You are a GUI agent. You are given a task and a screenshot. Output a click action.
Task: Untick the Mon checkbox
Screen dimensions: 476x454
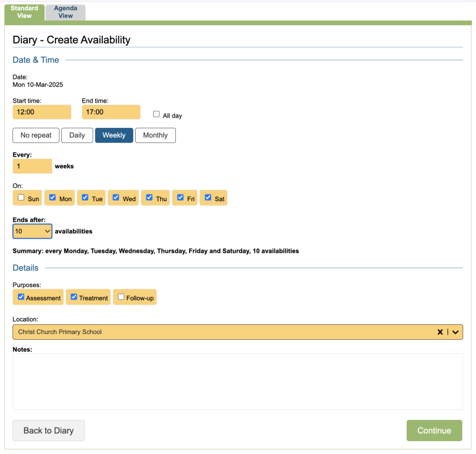(x=53, y=197)
